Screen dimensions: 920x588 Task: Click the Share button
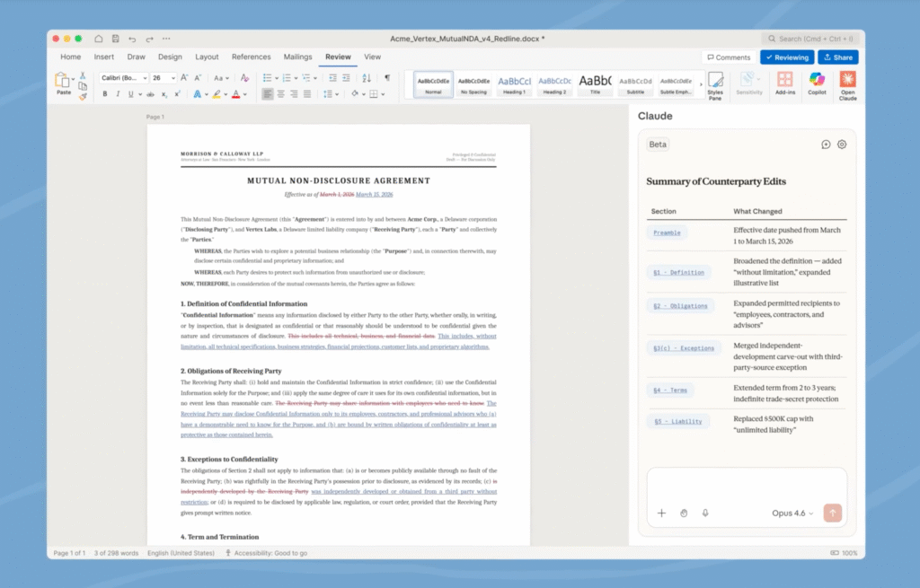tap(837, 57)
